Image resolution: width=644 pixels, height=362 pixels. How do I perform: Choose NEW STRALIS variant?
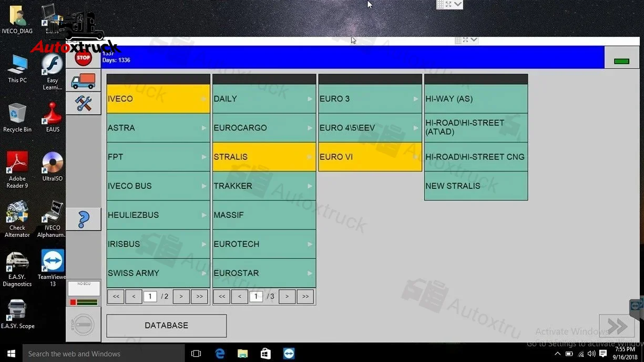tap(476, 186)
